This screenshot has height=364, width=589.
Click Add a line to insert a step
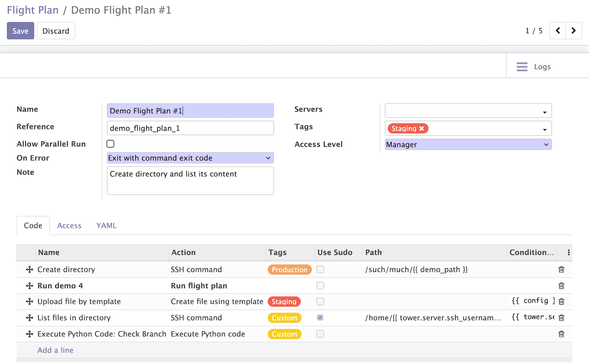55,350
